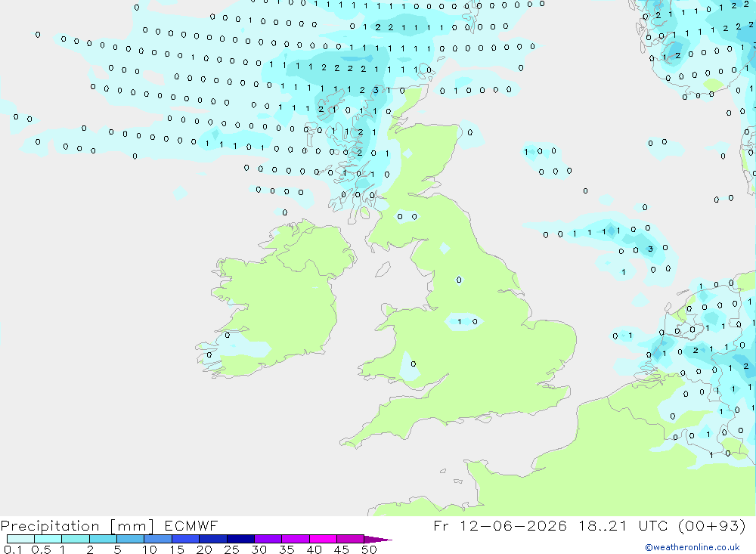
Task: Click the Isle of Man outline
Action: tap(383, 270)
